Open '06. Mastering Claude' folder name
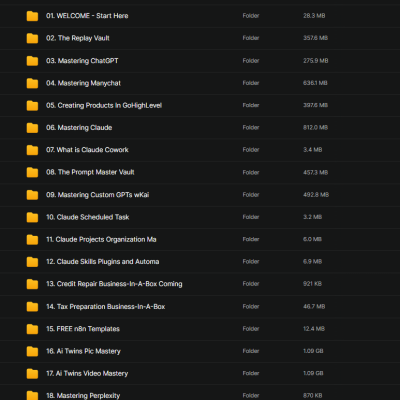The width and height of the screenshot is (400, 400). click(79, 128)
